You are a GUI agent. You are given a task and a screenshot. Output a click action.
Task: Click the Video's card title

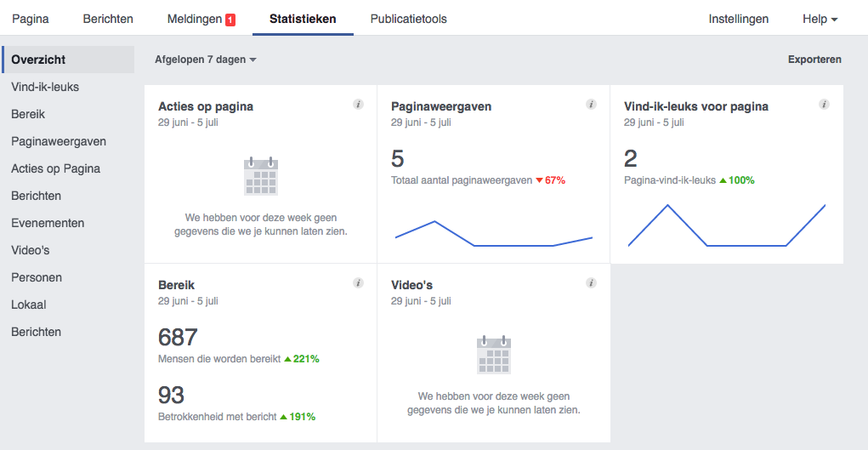coord(411,286)
